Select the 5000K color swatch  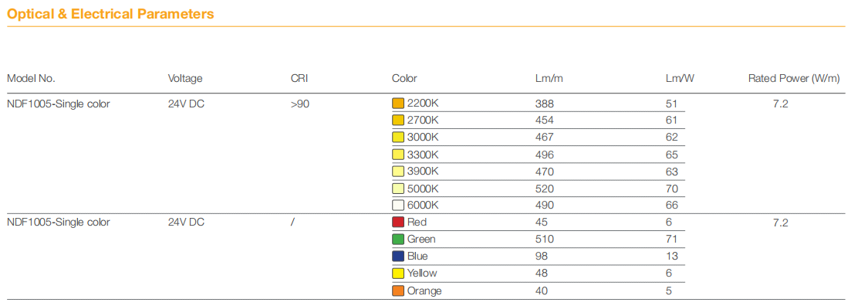[398, 189]
